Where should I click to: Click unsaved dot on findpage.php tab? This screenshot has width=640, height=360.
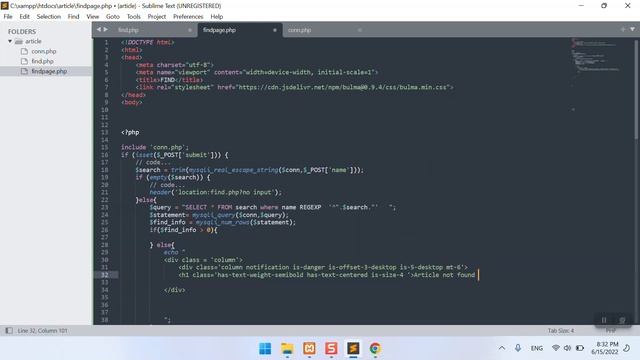click(275, 30)
